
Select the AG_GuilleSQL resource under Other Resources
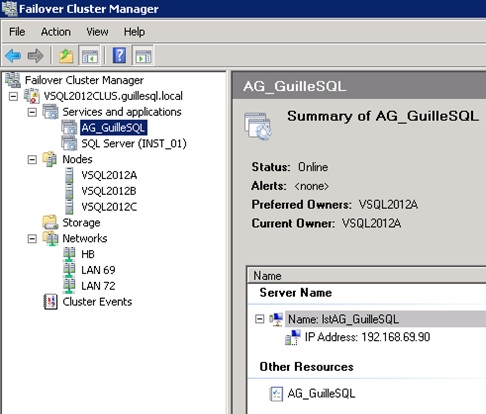(321, 394)
